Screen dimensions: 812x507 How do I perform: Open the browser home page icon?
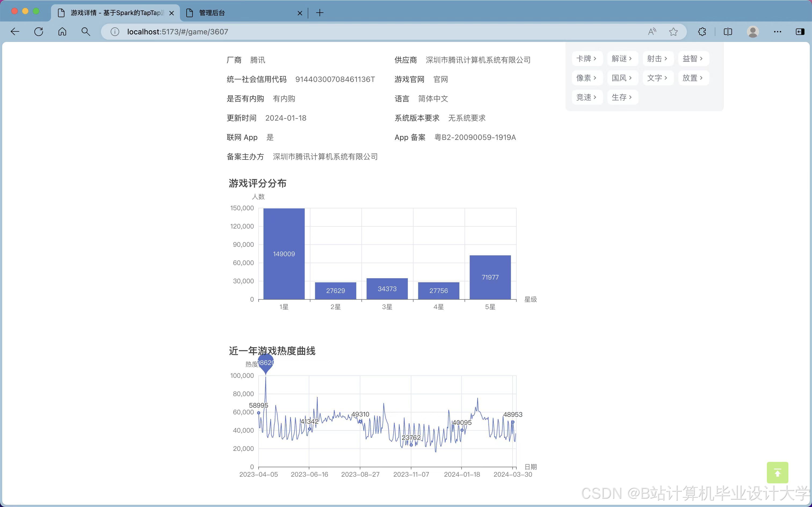coord(62,31)
